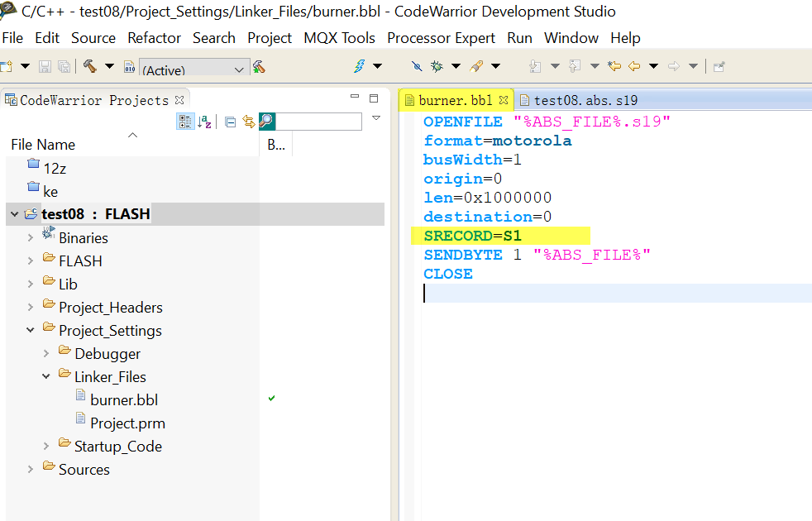Collapse the test08 : FLASH project
Screen dimensions: 812x521
tap(15, 214)
